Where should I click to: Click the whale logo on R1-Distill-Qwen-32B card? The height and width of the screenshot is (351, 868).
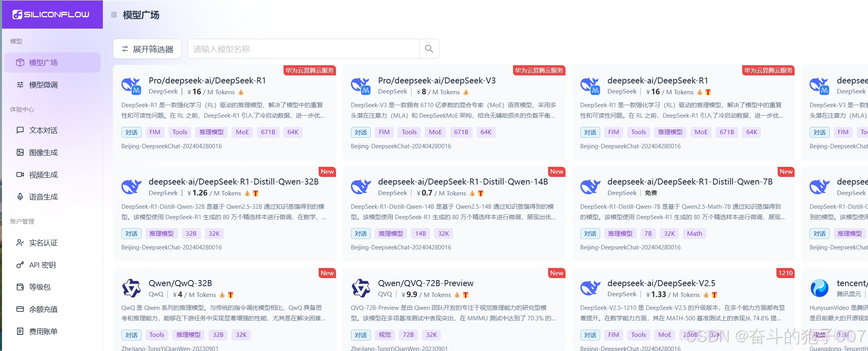(131, 187)
